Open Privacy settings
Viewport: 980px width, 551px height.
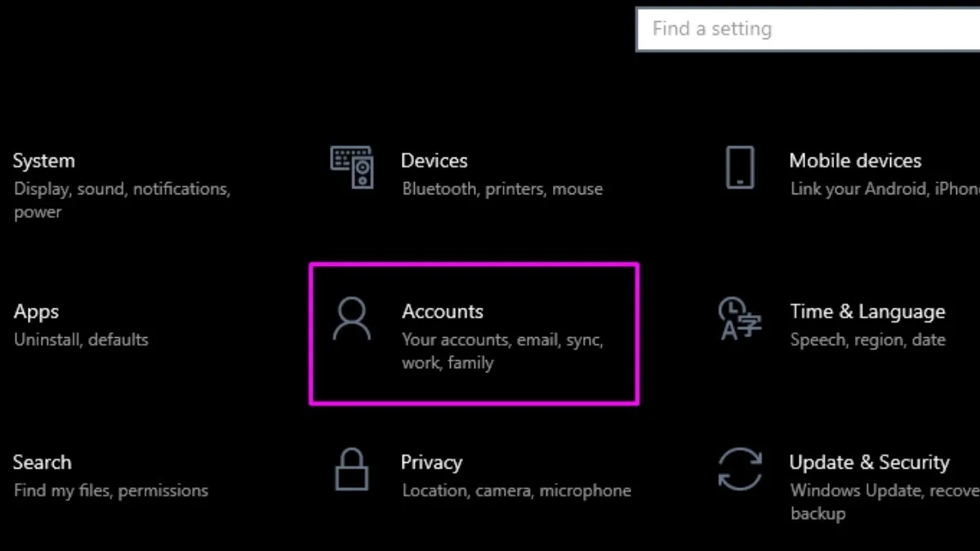[431, 462]
